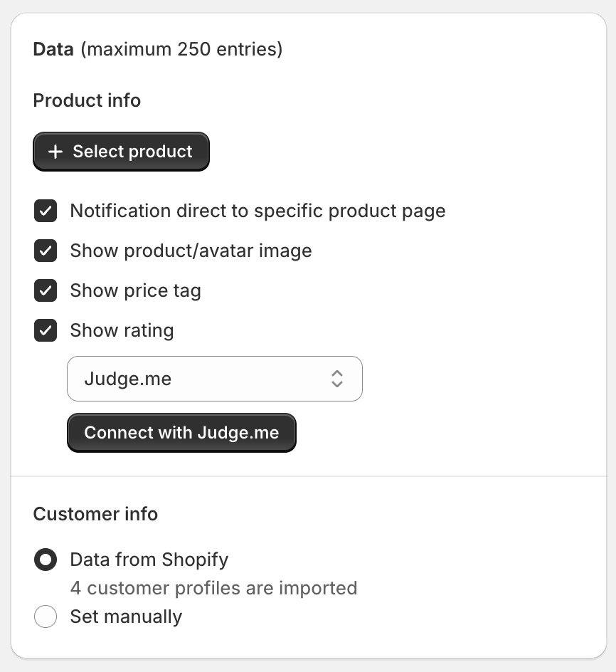Uncheck the specific product page notification checkbox
616x672 pixels.
(x=46, y=211)
